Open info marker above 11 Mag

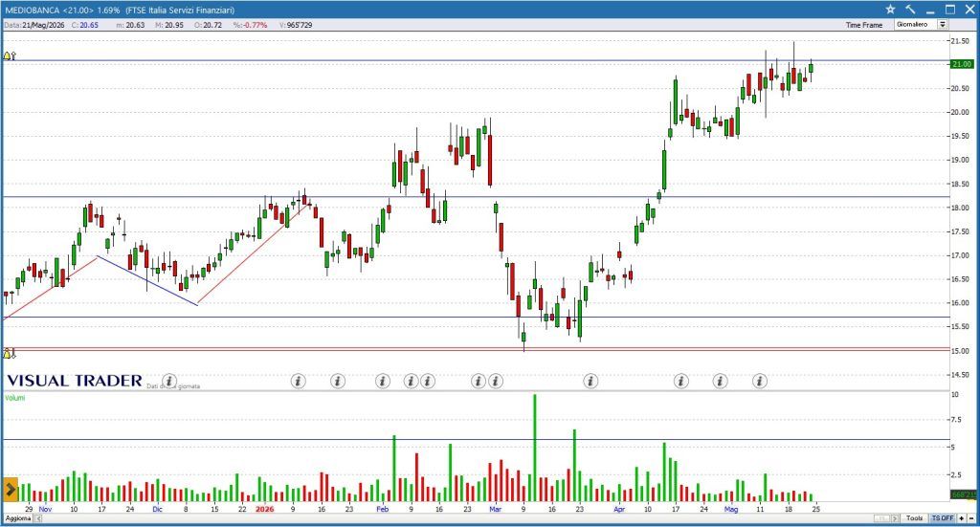[x=759, y=381]
